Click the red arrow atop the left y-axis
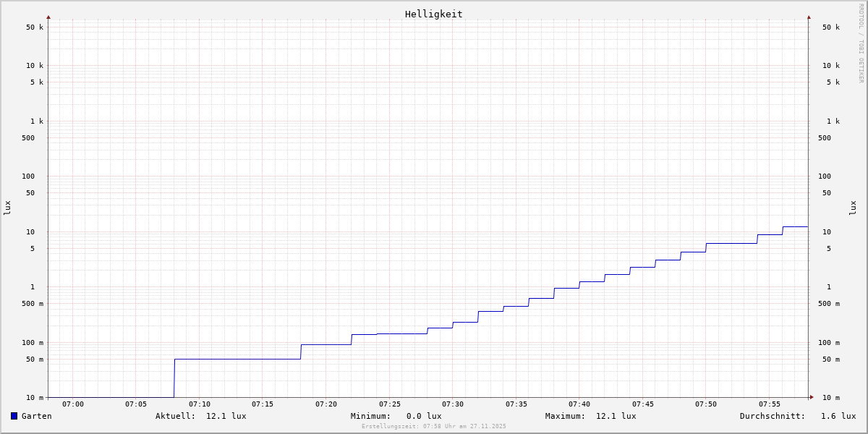868x434 pixels. point(48,17)
